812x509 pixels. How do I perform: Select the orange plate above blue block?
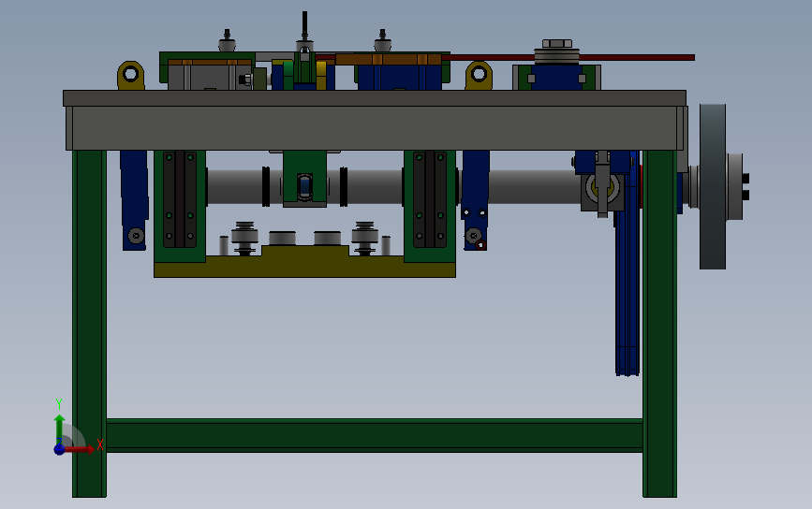[x=389, y=60]
